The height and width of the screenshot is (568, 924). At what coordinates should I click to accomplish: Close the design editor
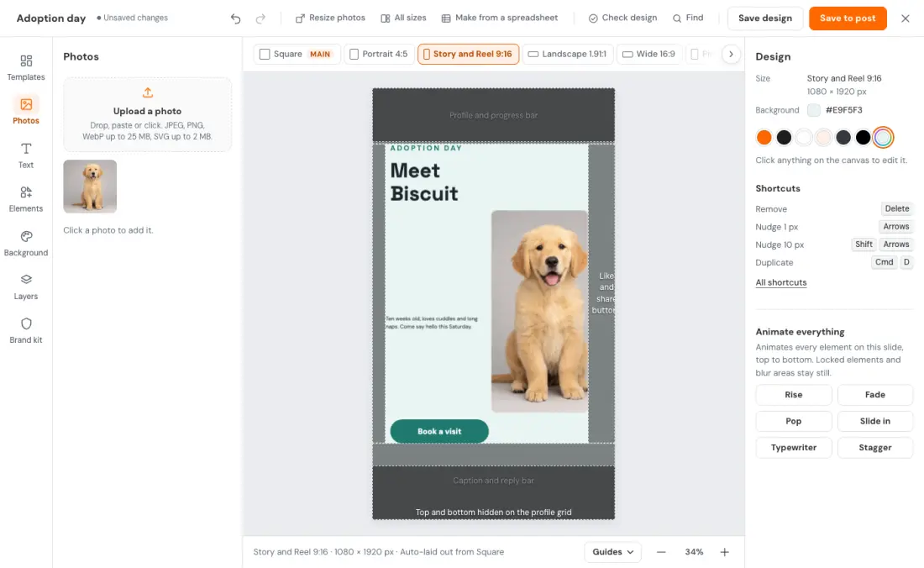tap(906, 18)
